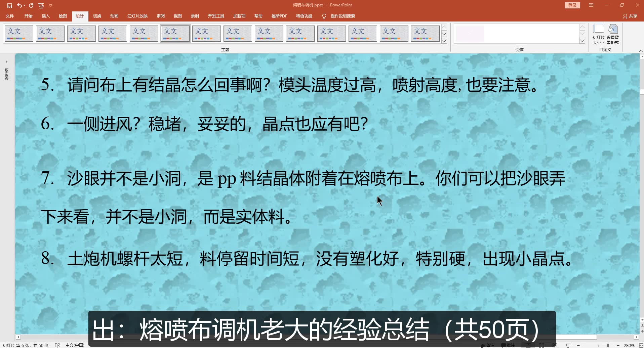
Task: Click horizontal scrollbar left arrow
Action: 18,337
